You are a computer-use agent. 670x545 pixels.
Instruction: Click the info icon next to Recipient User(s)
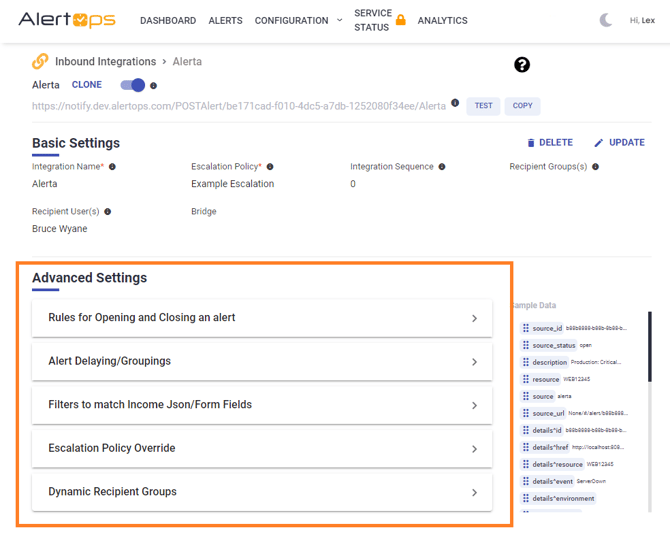pos(108,212)
